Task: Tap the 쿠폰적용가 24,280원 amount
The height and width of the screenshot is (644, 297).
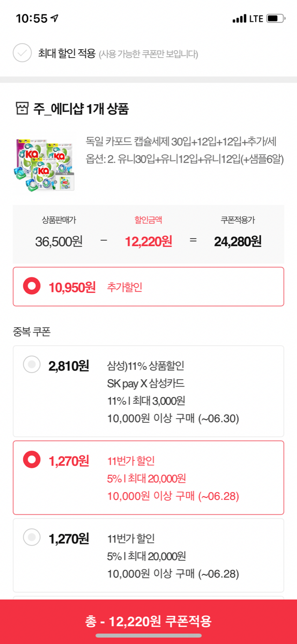Action: (238, 242)
